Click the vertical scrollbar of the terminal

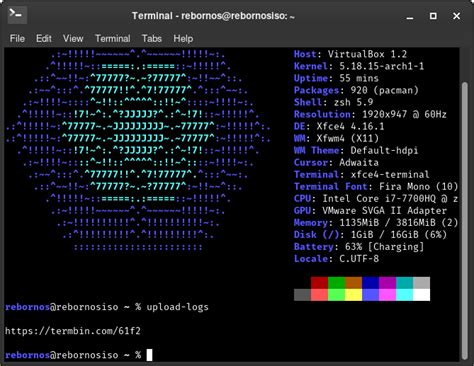coord(465,220)
